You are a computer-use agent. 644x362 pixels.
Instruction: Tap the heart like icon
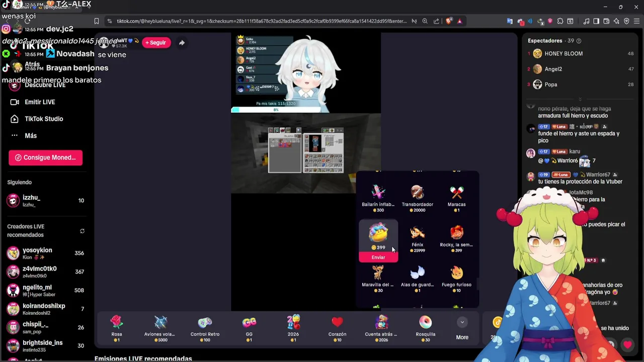[x=627, y=345]
